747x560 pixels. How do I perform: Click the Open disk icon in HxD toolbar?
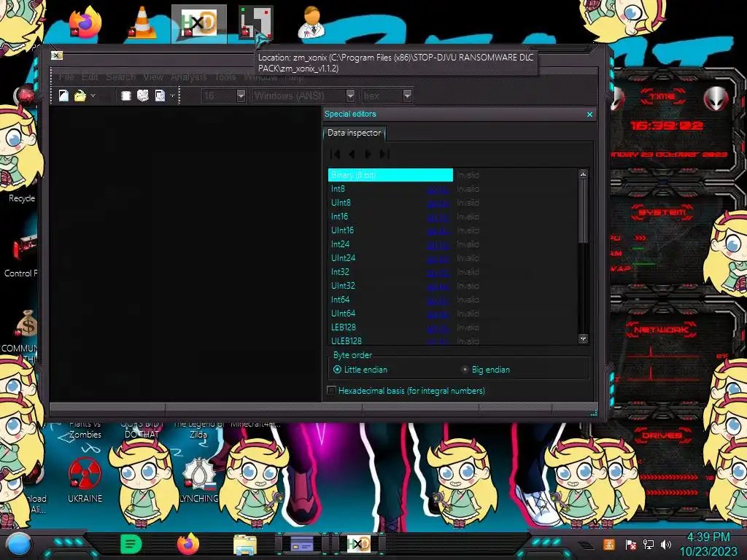[x=142, y=96]
